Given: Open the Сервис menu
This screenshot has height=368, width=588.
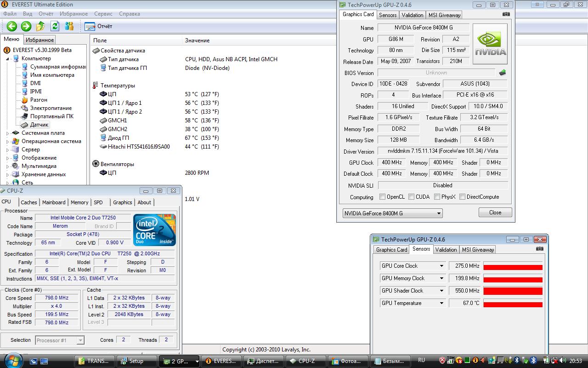Looking at the screenshot, I should tap(103, 14).
